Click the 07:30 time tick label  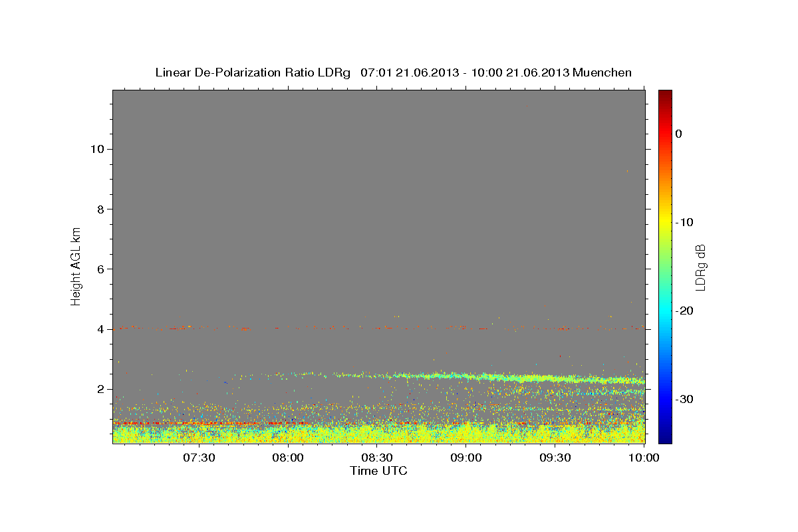(x=199, y=458)
